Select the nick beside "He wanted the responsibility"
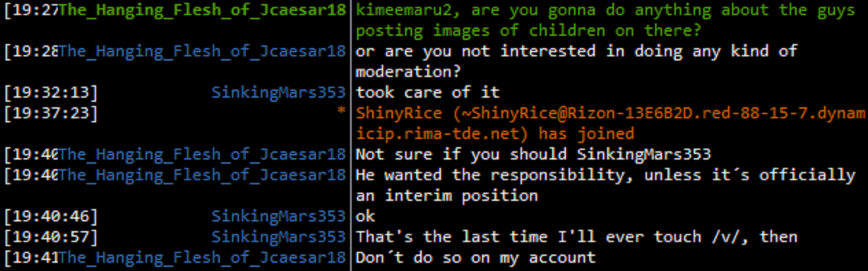 click(203, 175)
